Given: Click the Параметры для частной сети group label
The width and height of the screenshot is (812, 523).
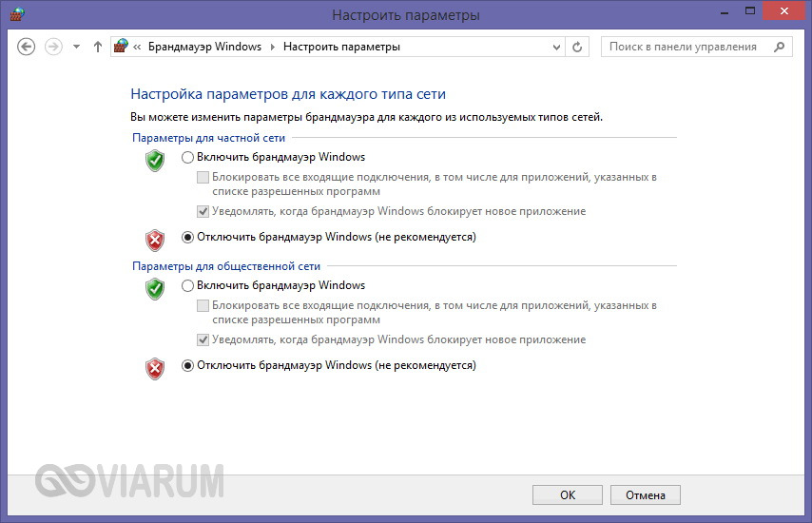Looking at the screenshot, I should 208,138.
